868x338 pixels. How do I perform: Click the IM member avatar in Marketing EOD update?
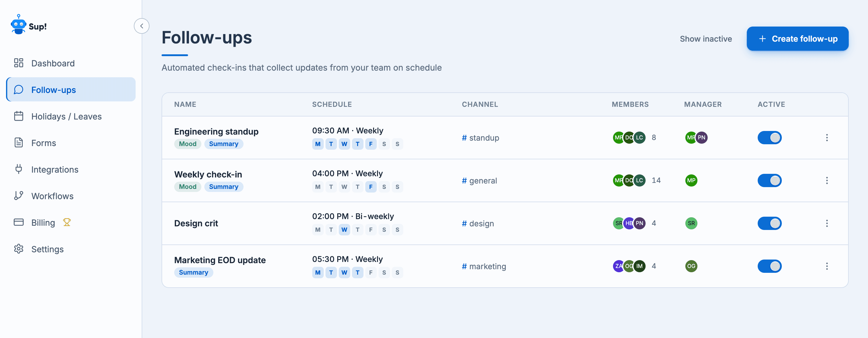(x=639, y=266)
